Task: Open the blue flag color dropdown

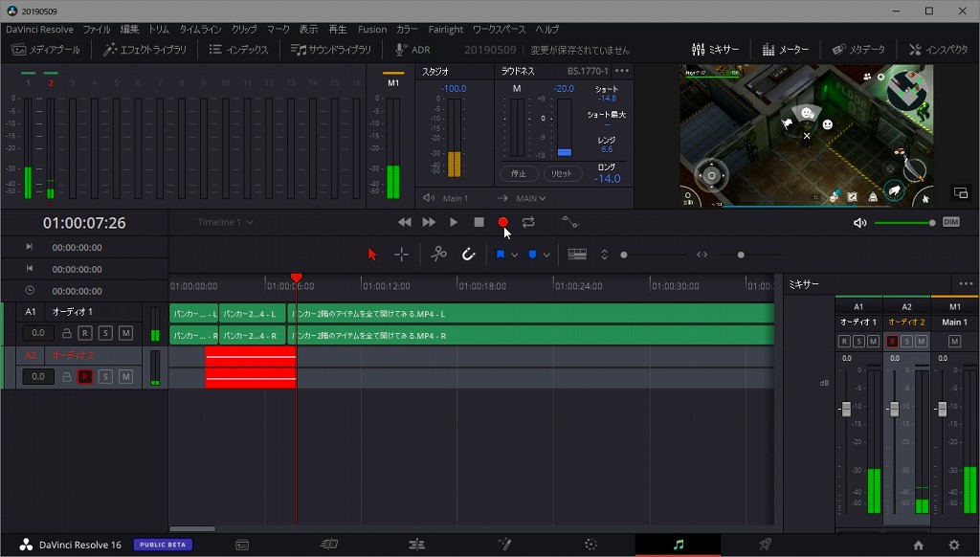Action: coord(515,255)
